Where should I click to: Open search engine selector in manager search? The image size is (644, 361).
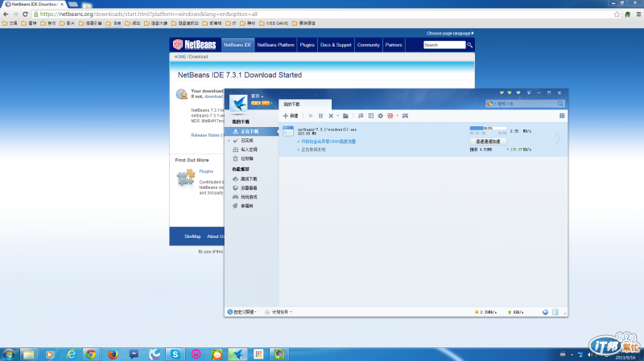[491, 105]
